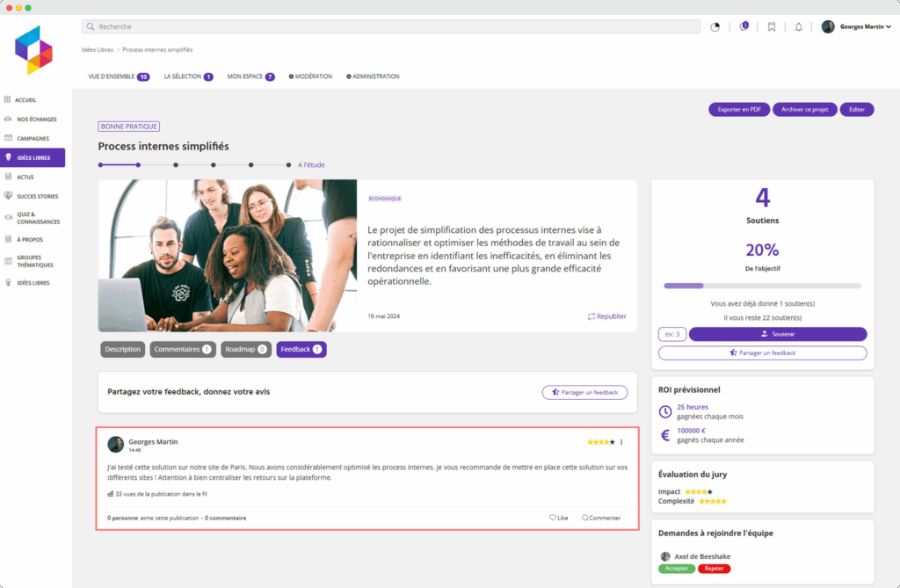Image resolution: width=900 pixels, height=588 pixels.
Task: Open the three-dot menu on the feedback post
Action: [x=621, y=442]
